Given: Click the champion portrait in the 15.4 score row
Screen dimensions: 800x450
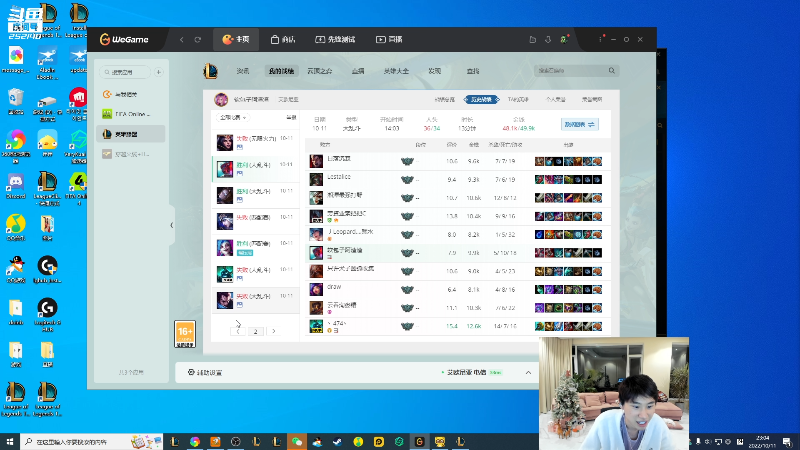Looking at the screenshot, I should pyautogui.click(x=316, y=326).
